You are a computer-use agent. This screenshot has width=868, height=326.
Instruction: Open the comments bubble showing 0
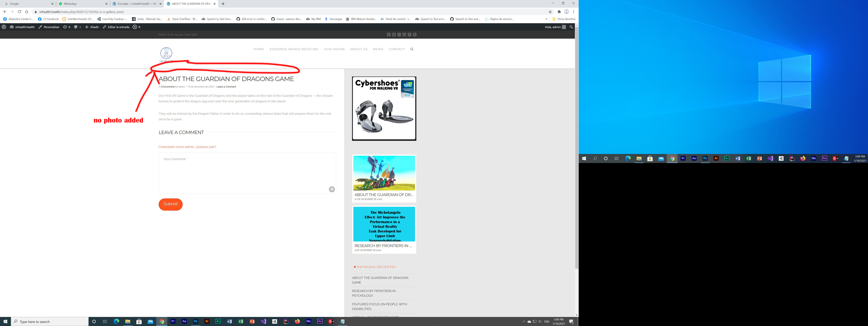tap(77, 27)
